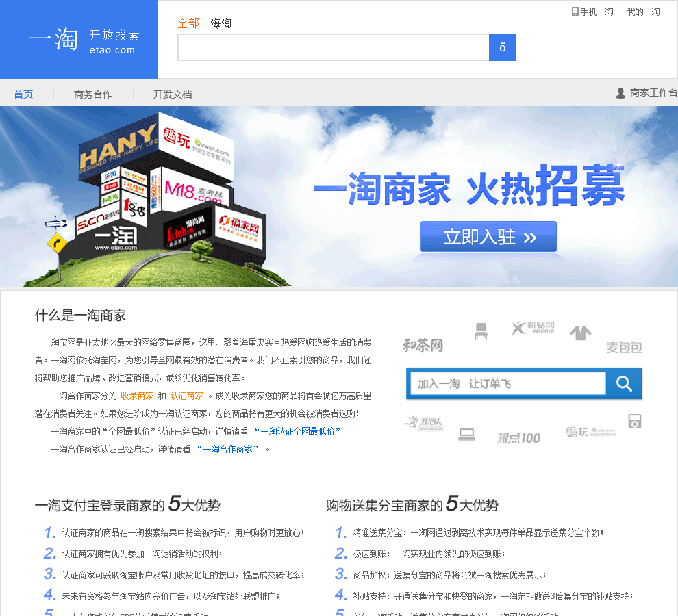Click the blue search submit button
The image size is (678, 616).
click(503, 47)
